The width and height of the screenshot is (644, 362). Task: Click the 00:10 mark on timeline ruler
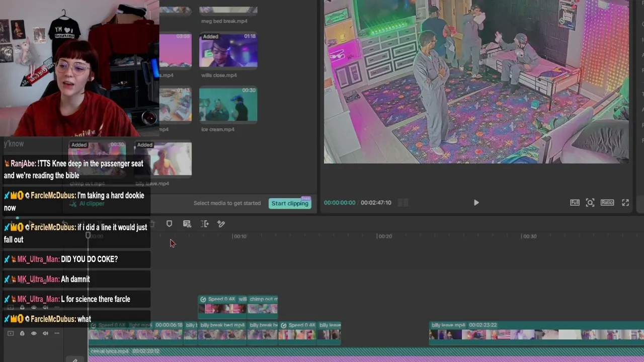pyautogui.click(x=240, y=236)
